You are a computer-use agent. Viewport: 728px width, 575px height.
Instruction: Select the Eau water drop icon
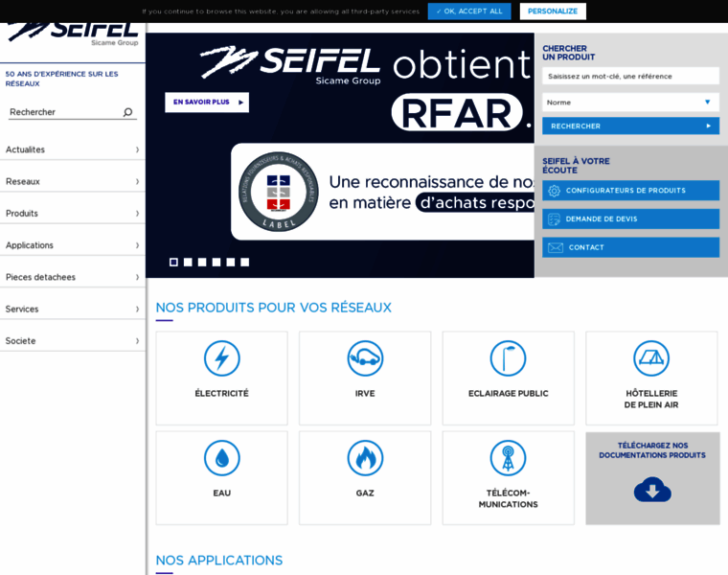point(222,458)
